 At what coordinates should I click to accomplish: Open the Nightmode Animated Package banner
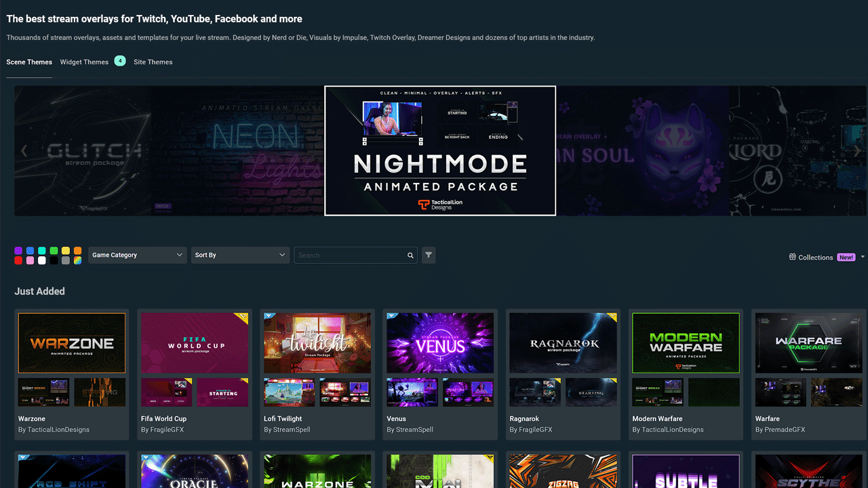440,150
